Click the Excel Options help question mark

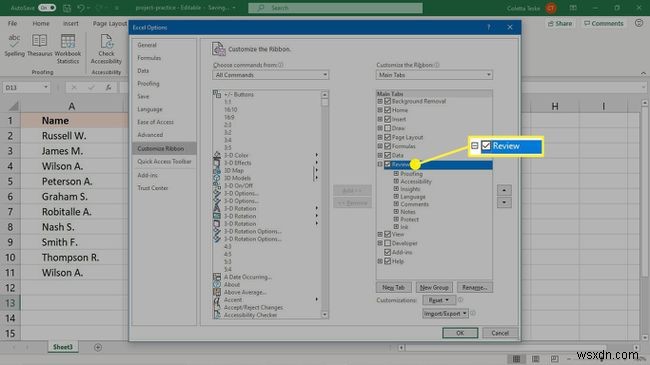(x=488, y=27)
